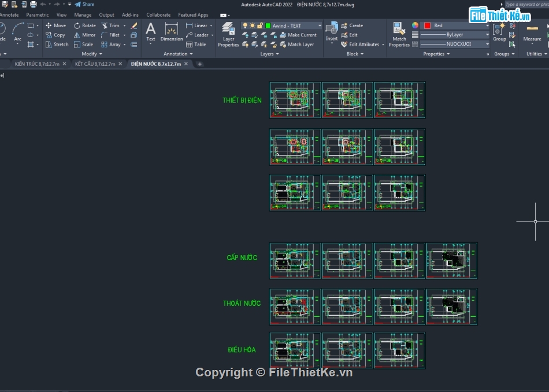549x392 pixels.
Task: Toggle layer on/off lightbulb icon
Action: tap(245, 25)
